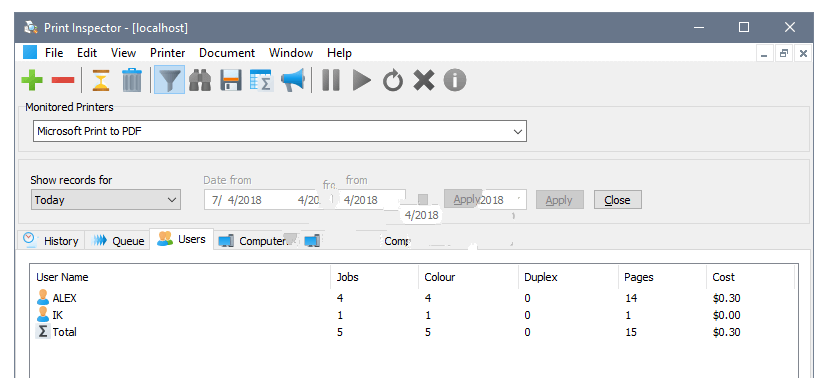Expand the Monitored Printers dropdown
Screen dimensions: 821x378
(280, 131)
